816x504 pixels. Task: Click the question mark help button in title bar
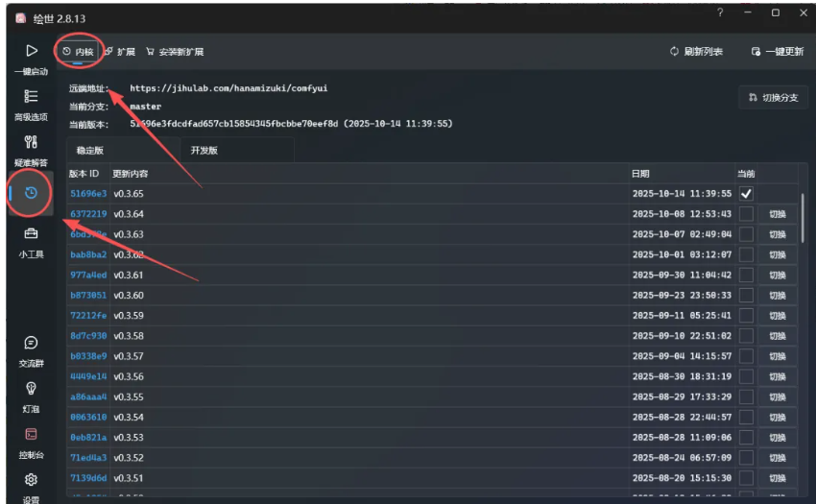(x=720, y=13)
